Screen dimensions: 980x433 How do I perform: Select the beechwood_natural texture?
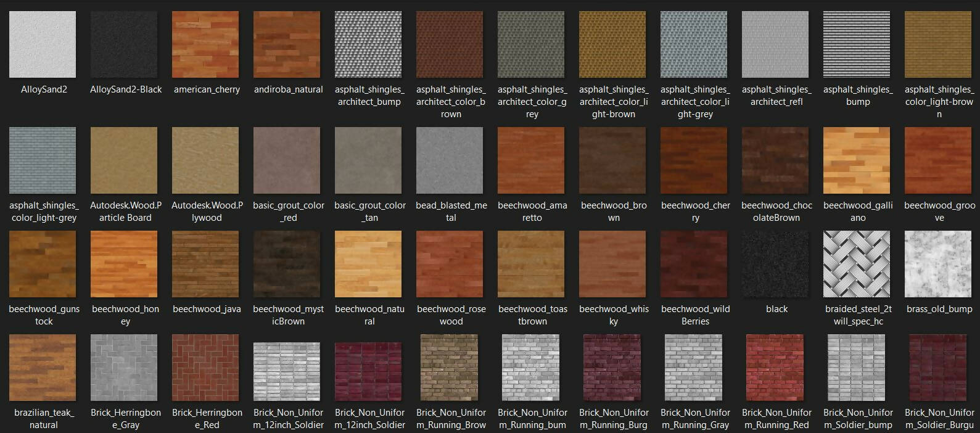coord(368,264)
